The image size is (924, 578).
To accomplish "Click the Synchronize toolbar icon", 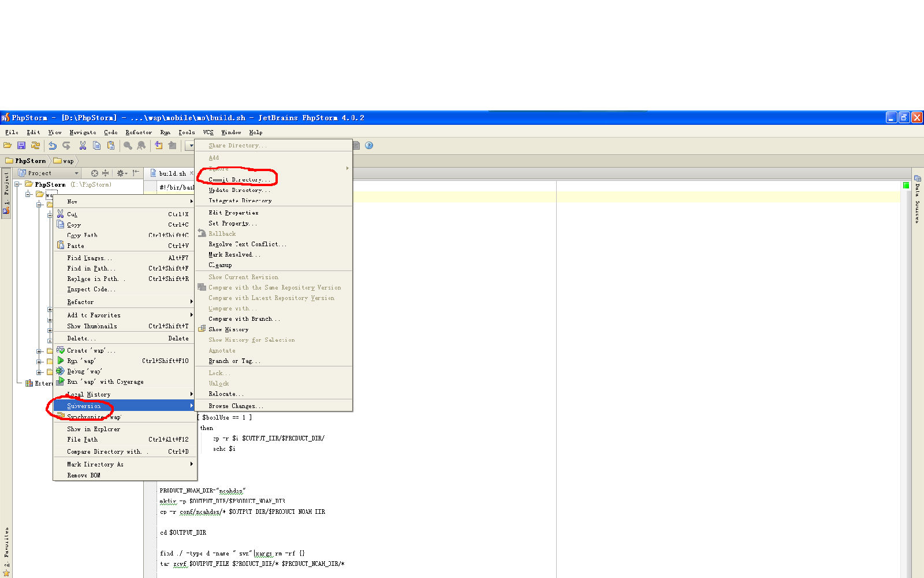I will coord(35,146).
